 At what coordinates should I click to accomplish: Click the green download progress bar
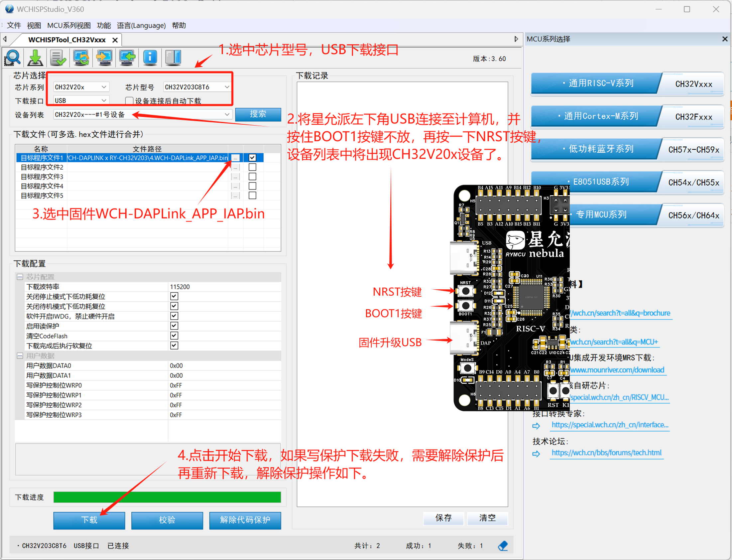pos(167,497)
